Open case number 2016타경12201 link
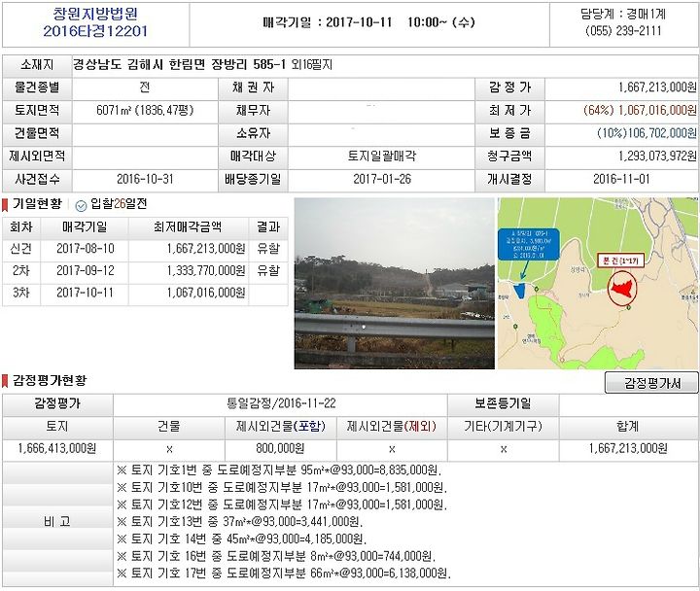This screenshot has height=591, width=700. [x=95, y=31]
